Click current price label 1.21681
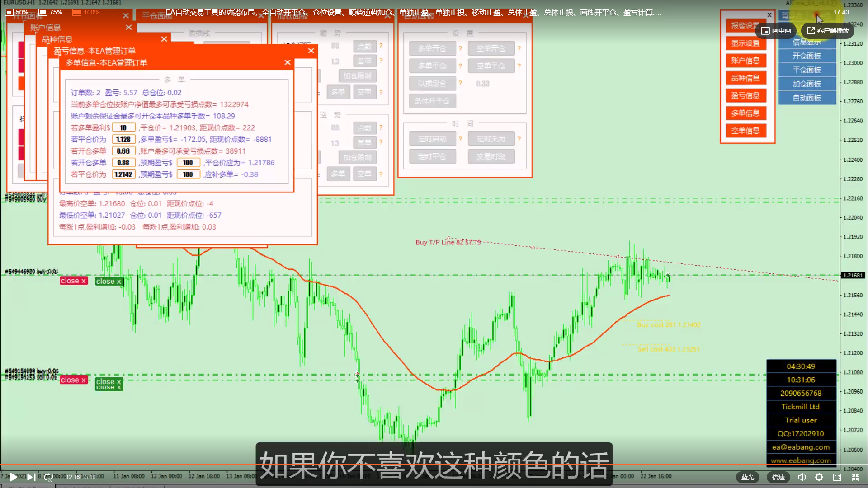This screenshot has width=868, height=488. 853,275
